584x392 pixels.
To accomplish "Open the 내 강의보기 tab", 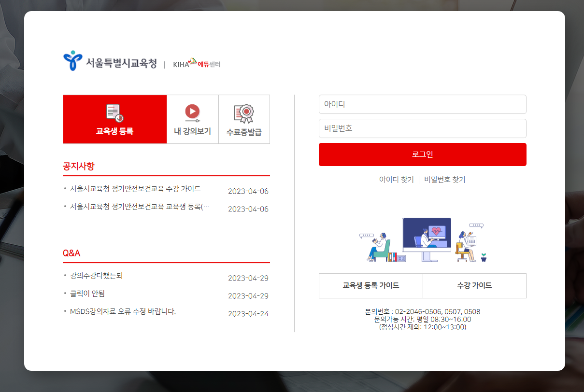I will (x=193, y=119).
